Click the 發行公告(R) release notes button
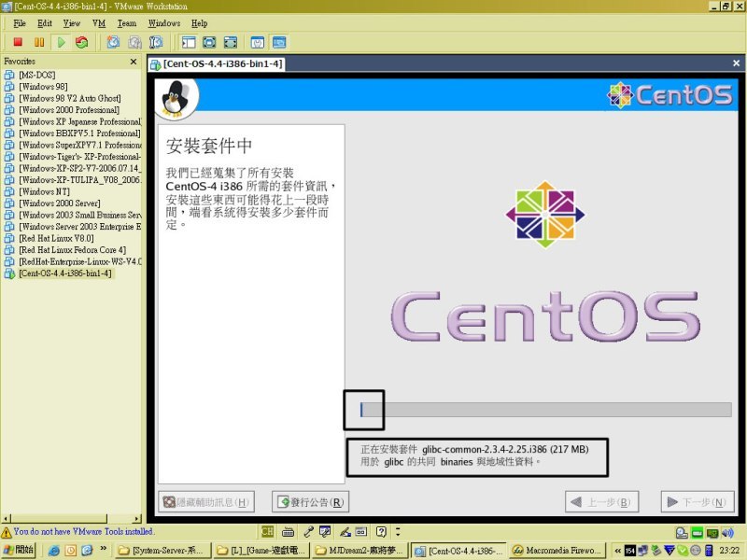Viewport: 747px width, 560px height. point(311,502)
